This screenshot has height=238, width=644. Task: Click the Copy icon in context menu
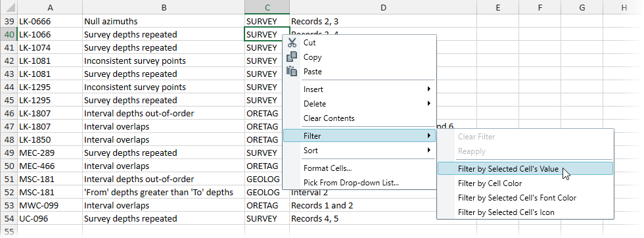pos(292,57)
